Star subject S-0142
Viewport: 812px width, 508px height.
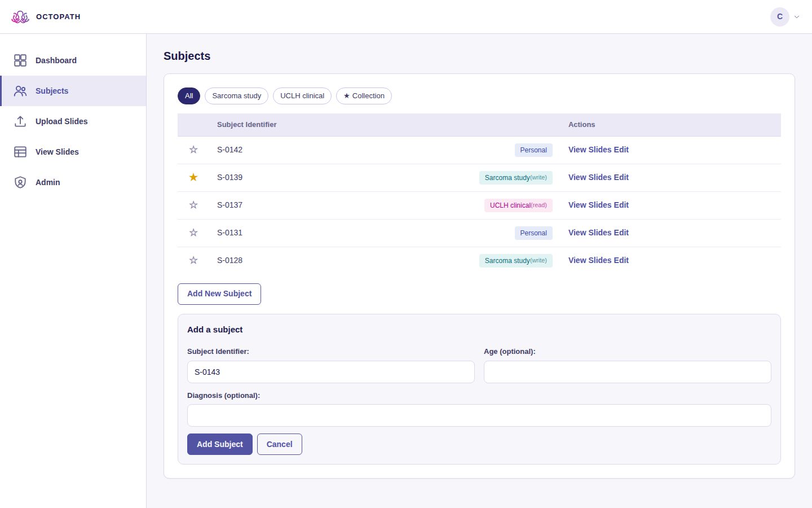tap(193, 150)
